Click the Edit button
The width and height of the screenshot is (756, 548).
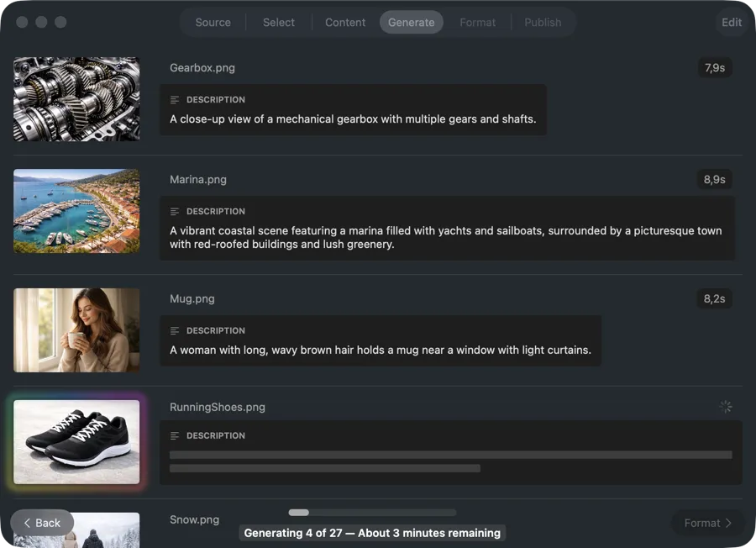(x=731, y=23)
